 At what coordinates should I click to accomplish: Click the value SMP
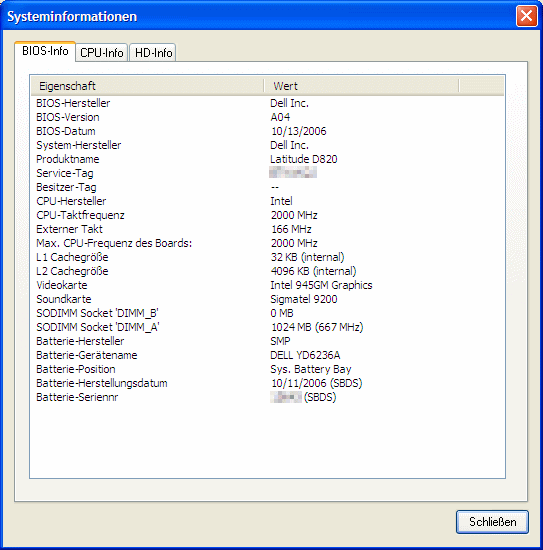click(x=280, y=341)
